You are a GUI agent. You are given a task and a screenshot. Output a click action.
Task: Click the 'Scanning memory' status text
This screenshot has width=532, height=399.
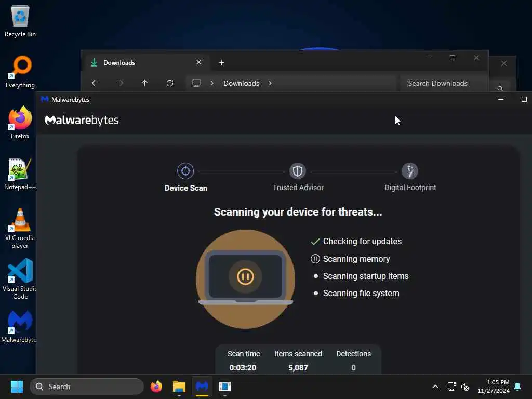coord(356,259)
